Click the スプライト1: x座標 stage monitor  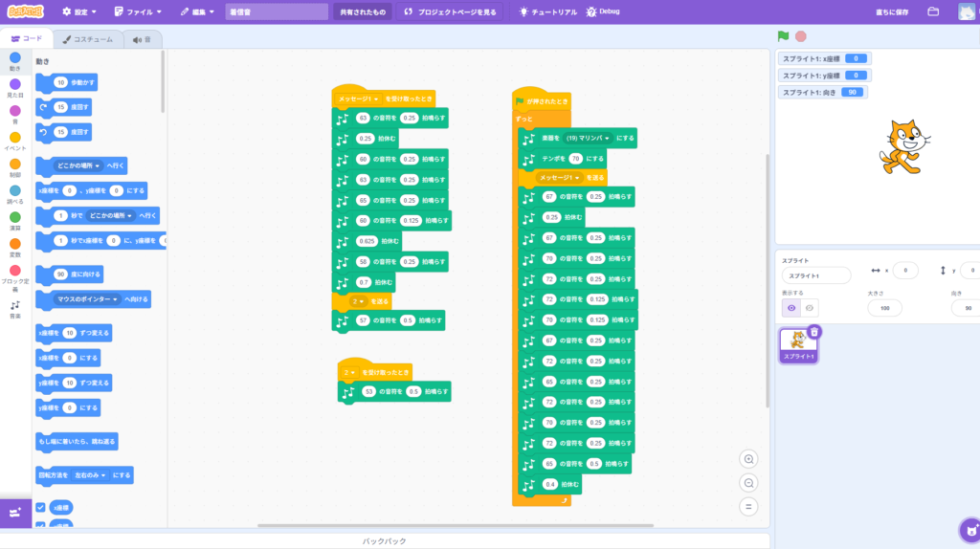click(x=824, y=58)
